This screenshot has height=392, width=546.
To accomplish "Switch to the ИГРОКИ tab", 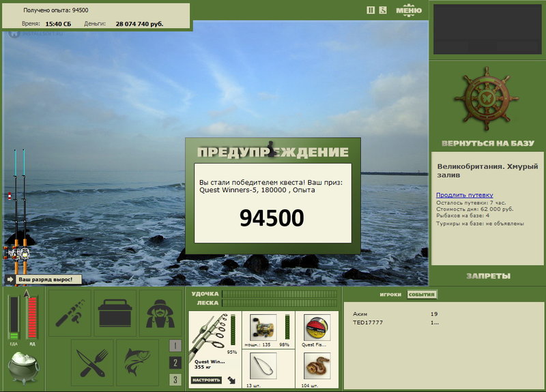I will (x=390, y=295).
